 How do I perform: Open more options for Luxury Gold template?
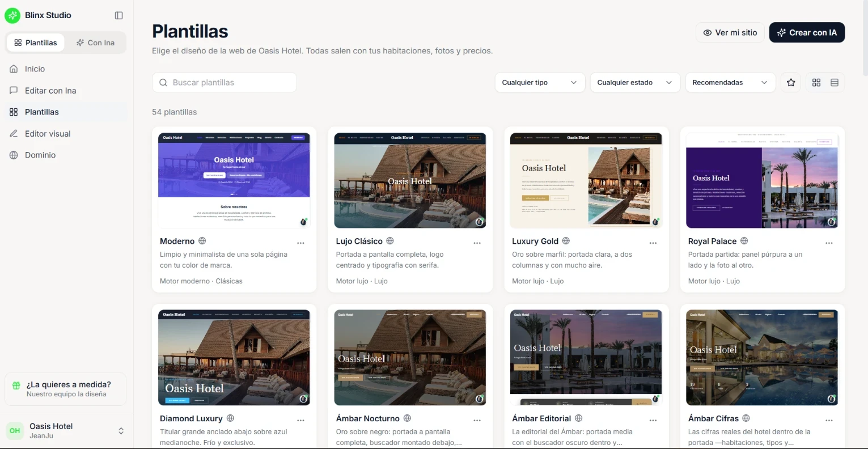tap(653, 243)
